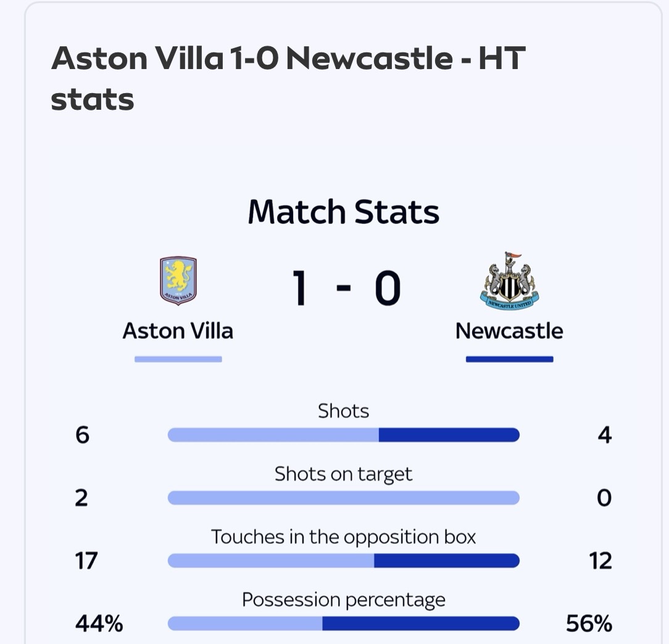Click the 'Shots on target' label

tap(343, 474)
